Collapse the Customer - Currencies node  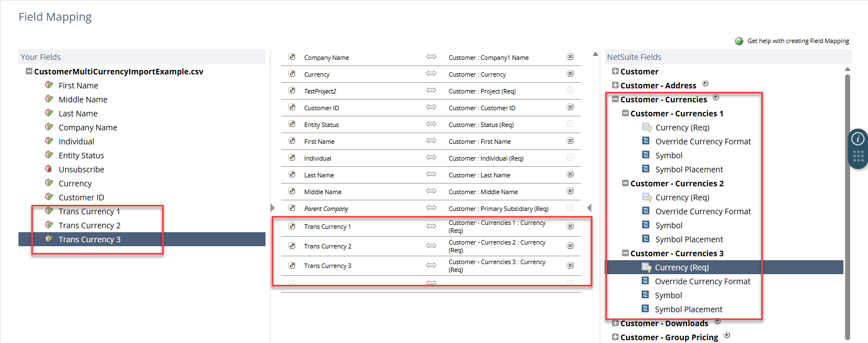[615, 100]
